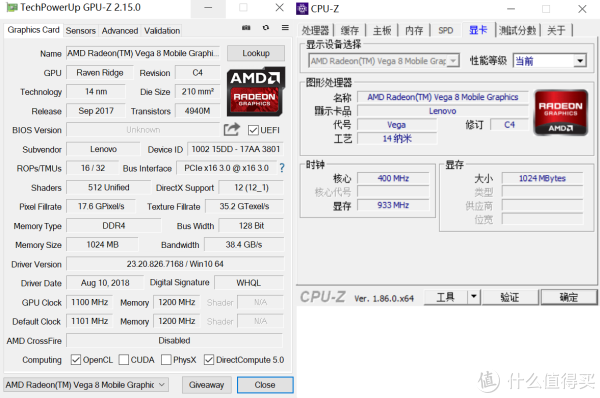Switch to the Graphics Card tab
Image resolution: width=600 pixels, height=398 pixels.
(x=33, y=30)
